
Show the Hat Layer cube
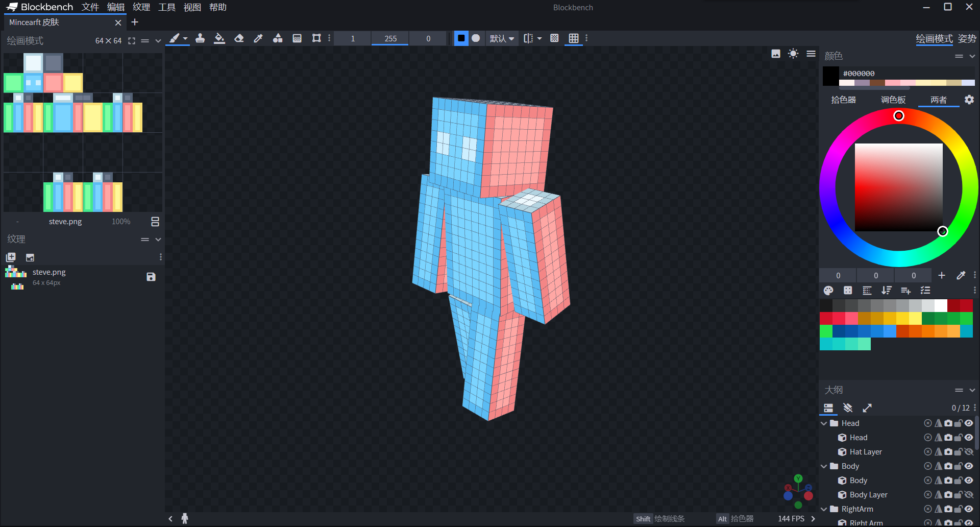[969, 452]
